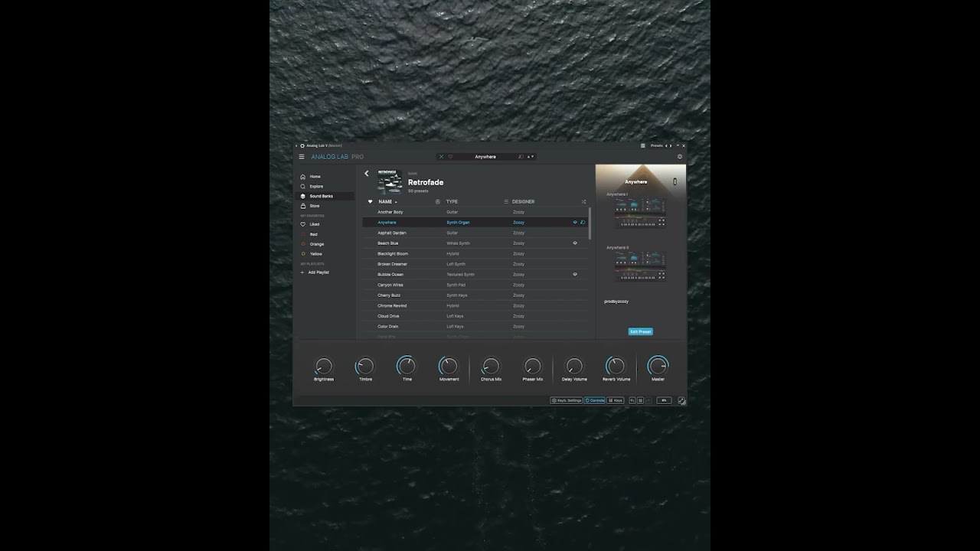Click the badge icon on Bubble Ocean row
This screenshot has height=551, width=980.
point(575,274)
